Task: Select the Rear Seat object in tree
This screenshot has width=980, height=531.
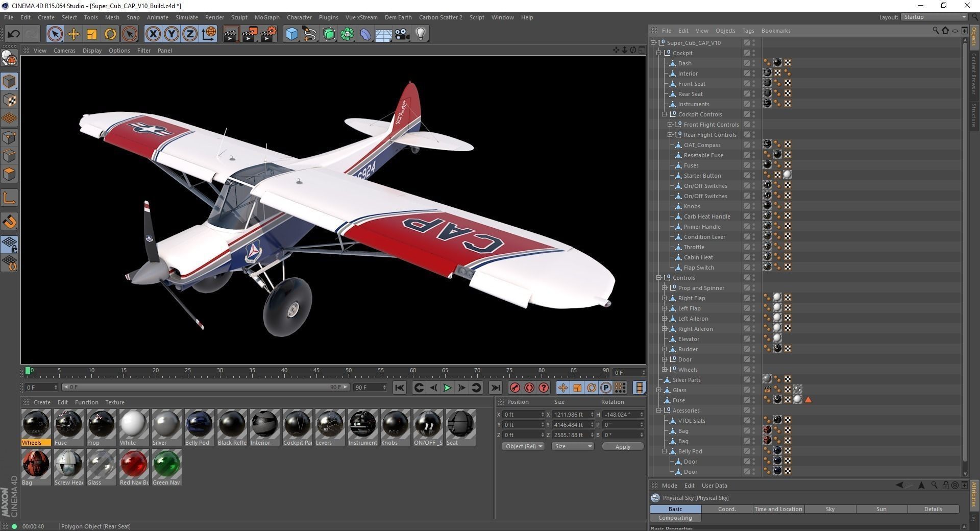Action: point(690,94)
